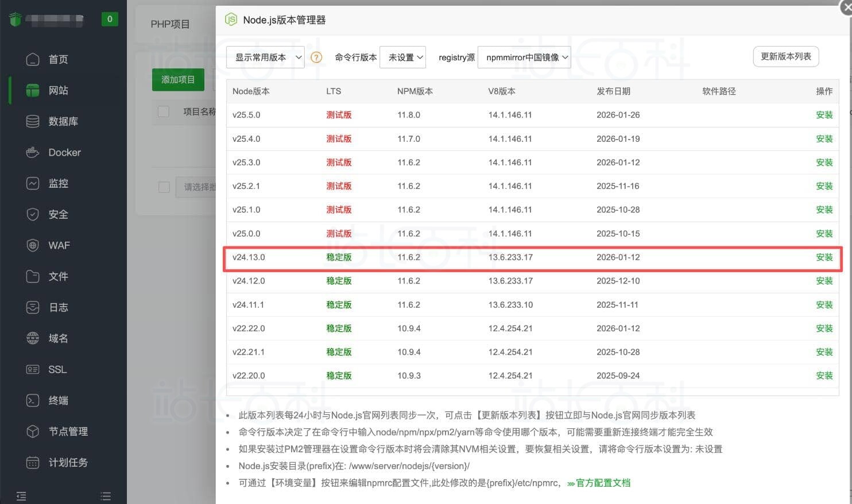Click the notification count badge showing 0

pyautogui.click(x=110, y=19)
